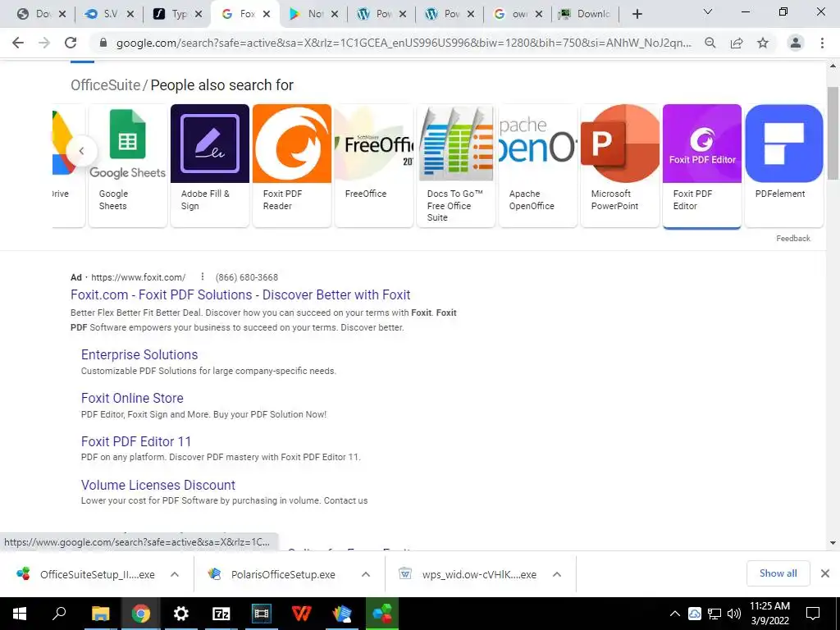Open File Explorer from taskbar

click(100, 614)
